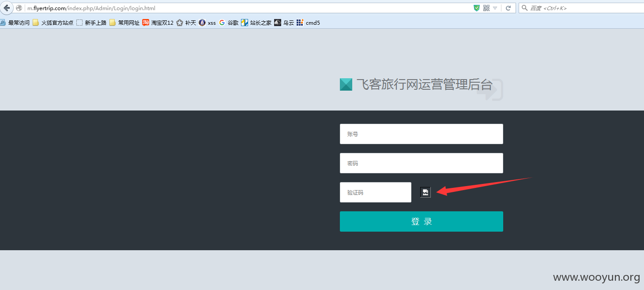Go back with the browser back arrow
Image resolution: width=644 pixels, height=290 pixels.
click(x=6, y=8)
